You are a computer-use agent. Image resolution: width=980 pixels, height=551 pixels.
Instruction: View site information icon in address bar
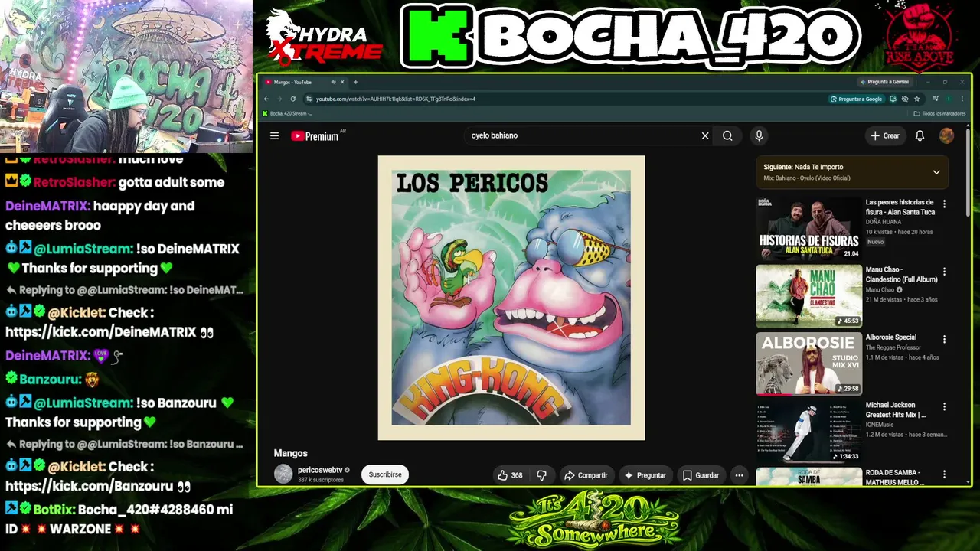point(309,99)
